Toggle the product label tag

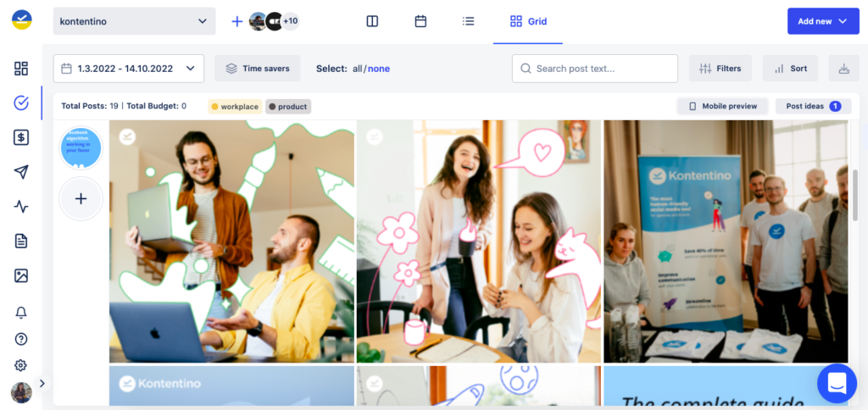click(288, 106)
